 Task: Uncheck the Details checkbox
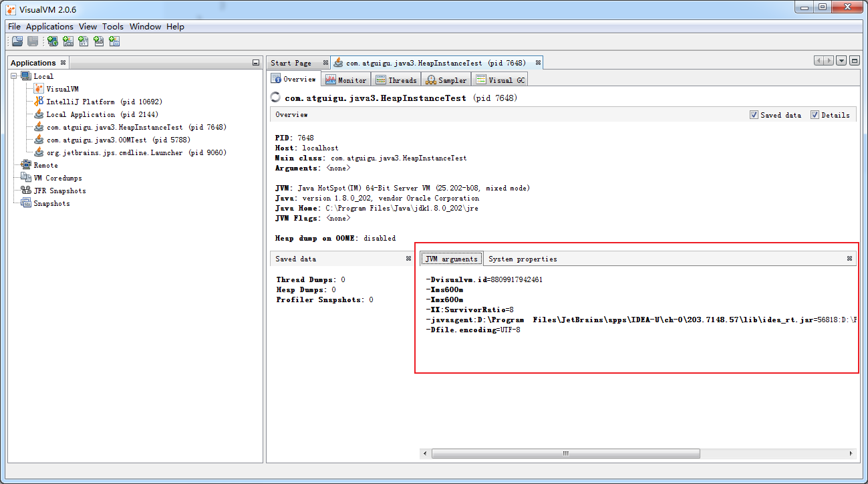click(815, 115)
